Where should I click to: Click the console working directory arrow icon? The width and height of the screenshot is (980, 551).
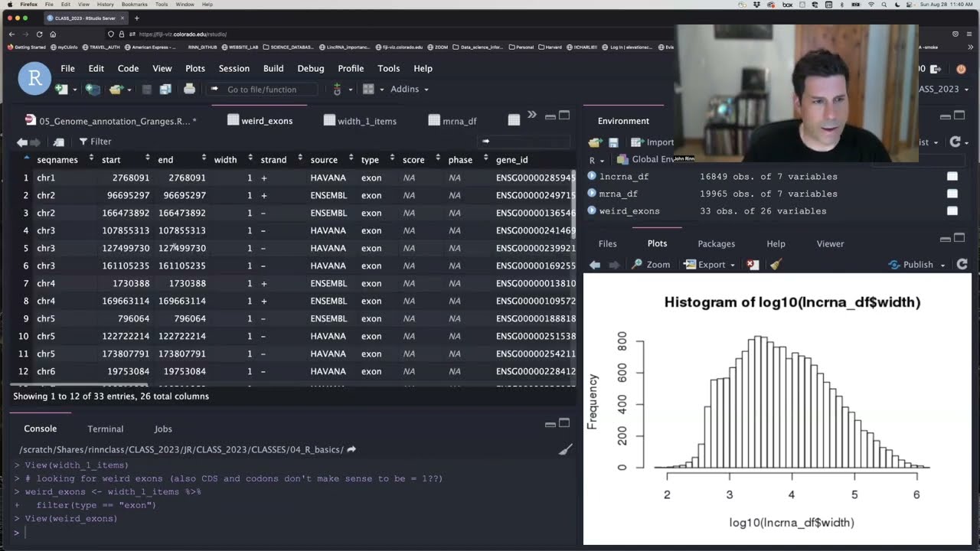[x=351, y=450]
